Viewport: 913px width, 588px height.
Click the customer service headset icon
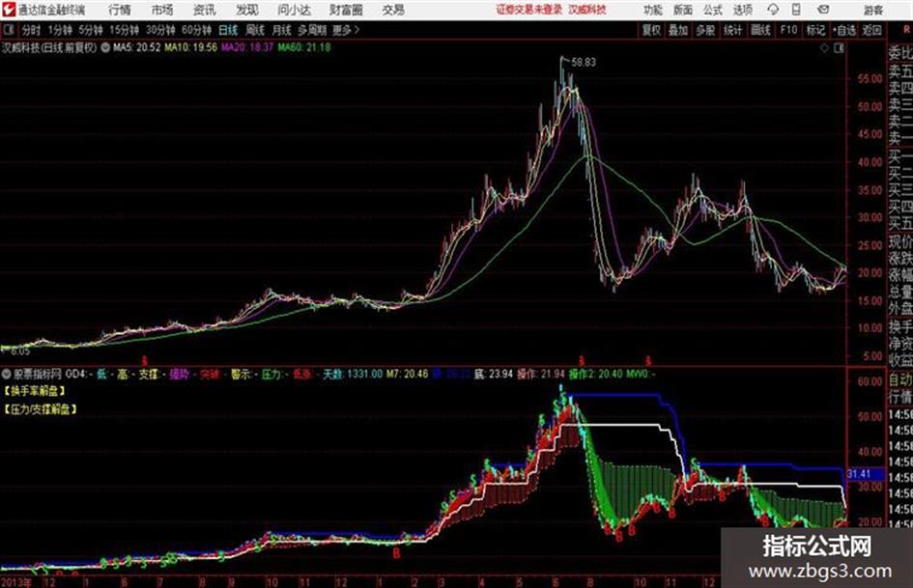773,10
